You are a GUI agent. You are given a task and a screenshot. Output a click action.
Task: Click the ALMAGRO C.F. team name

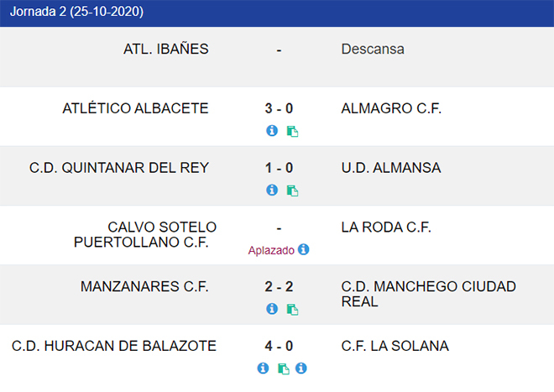pos(391,108)
